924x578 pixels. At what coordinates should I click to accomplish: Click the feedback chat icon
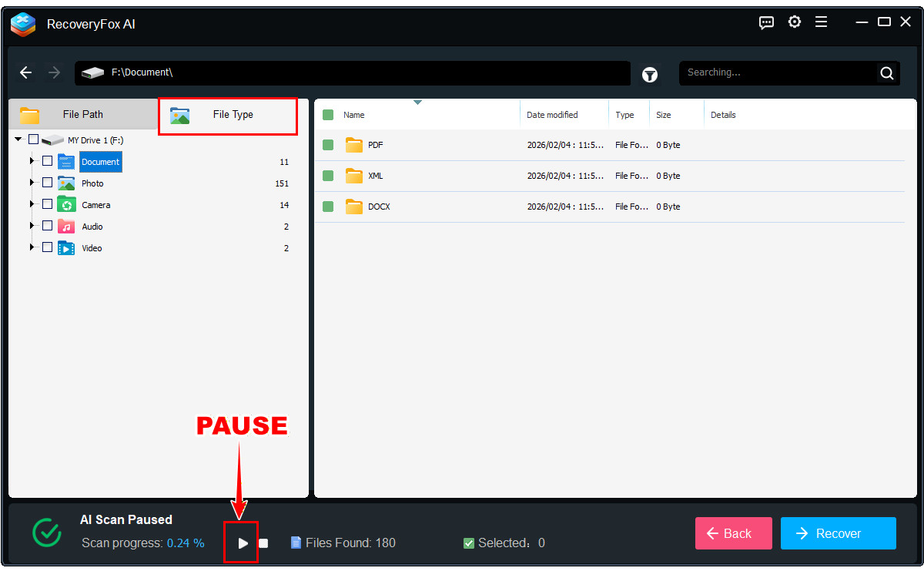[x=766, y=22]
